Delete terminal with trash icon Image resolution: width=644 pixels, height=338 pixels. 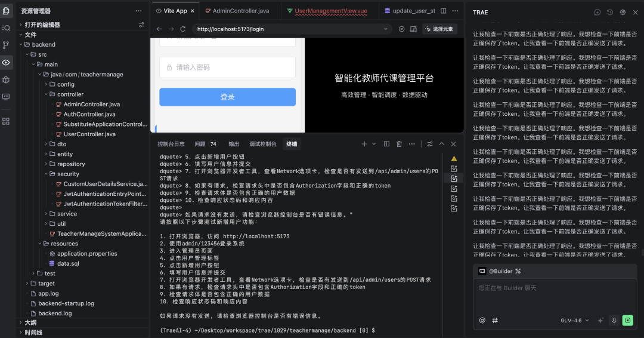tap(399, 144)
